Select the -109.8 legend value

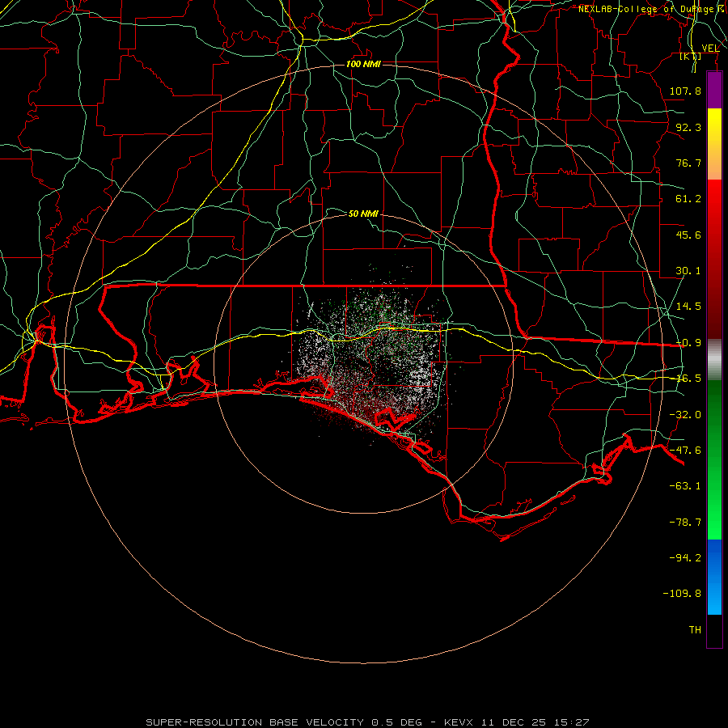(x=682, y=594)
